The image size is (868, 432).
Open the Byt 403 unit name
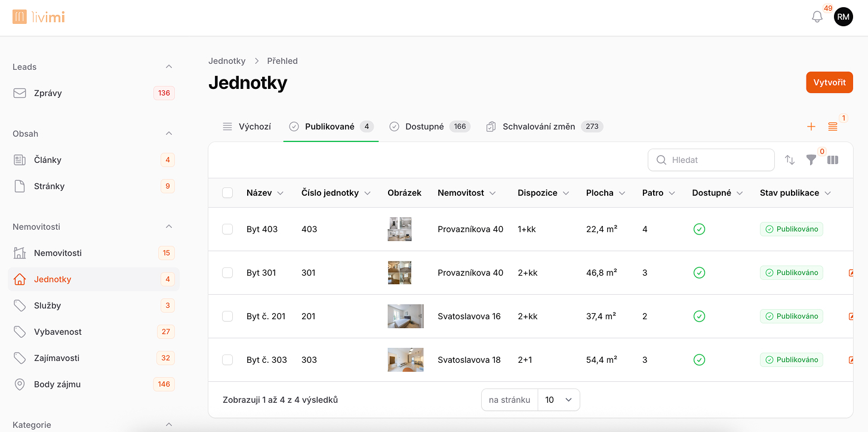point(262,229)
